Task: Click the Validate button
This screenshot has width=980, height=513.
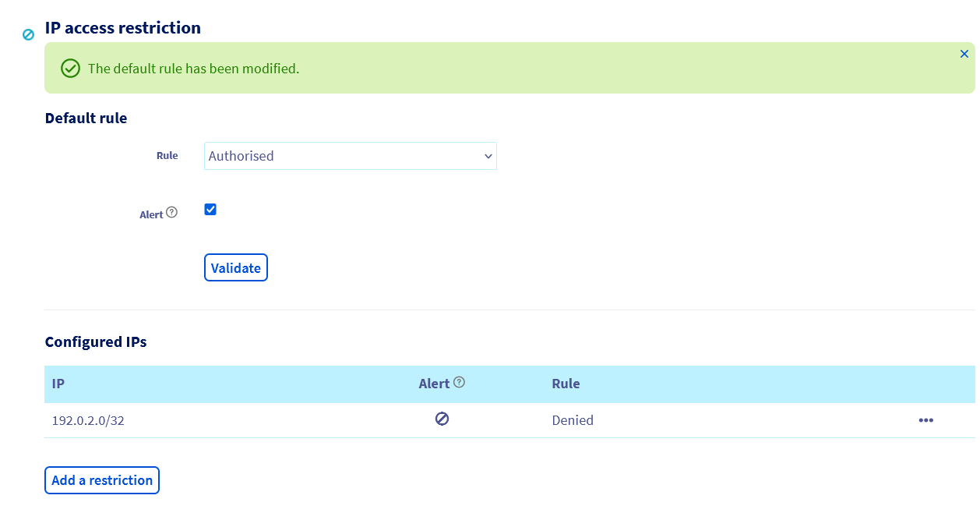Action: pos(235,267)
